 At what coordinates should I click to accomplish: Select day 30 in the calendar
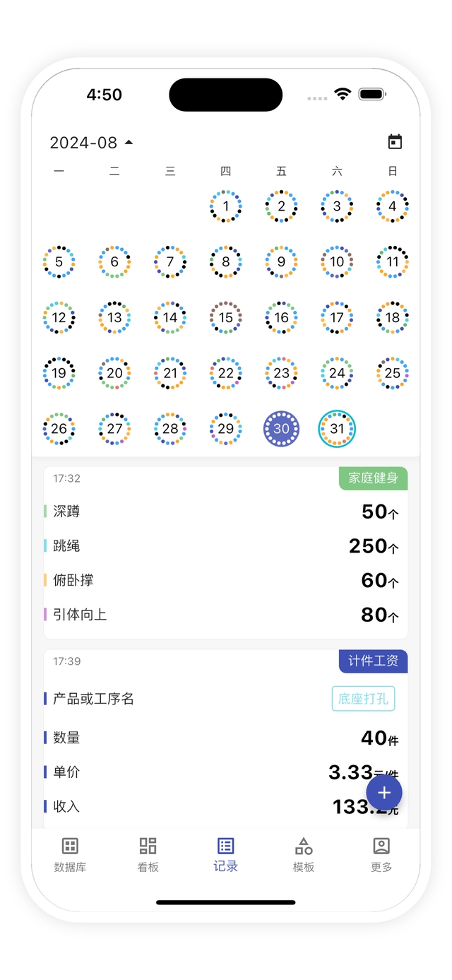pyautogui.click(x=281, y=429)
